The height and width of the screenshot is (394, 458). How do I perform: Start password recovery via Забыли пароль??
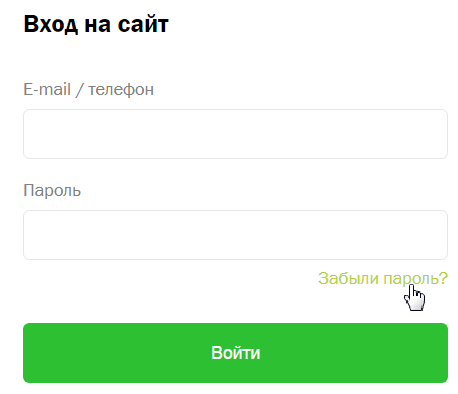pos(383,278)
